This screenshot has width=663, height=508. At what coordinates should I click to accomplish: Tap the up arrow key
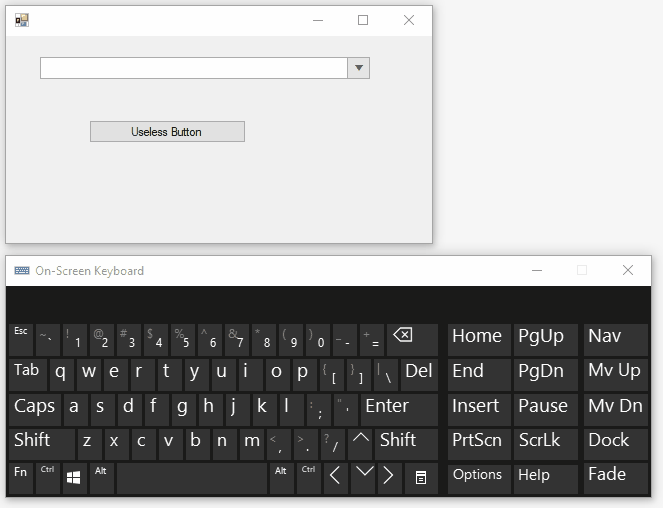[x=360, y=444]
